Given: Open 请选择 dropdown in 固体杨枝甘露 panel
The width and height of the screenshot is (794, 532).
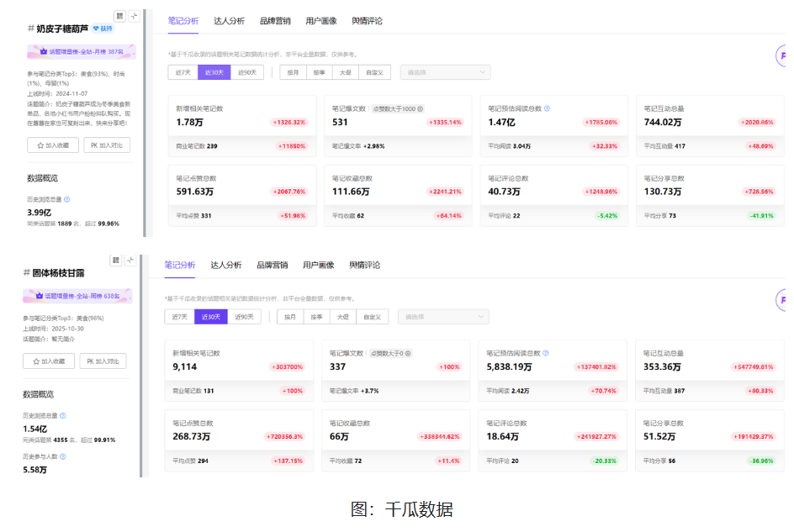Looking at the screenshot, I should pyautogui.click(x=442, y=317).
